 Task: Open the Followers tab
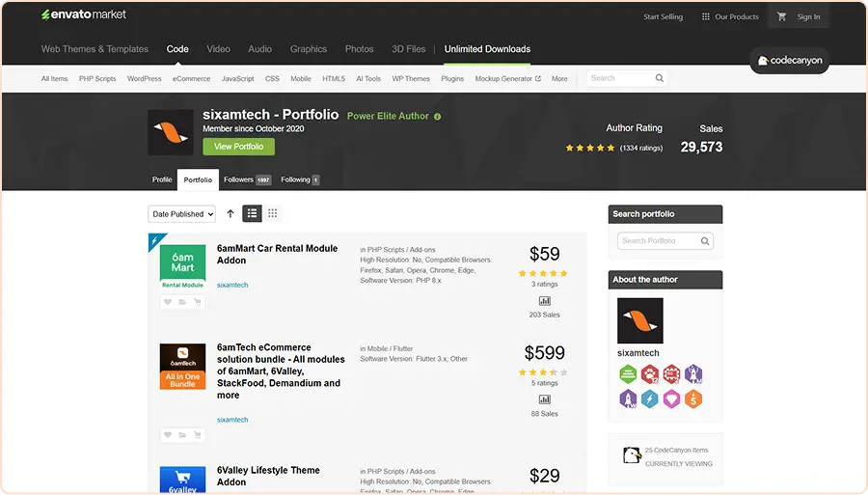click(x=247, y=179)
